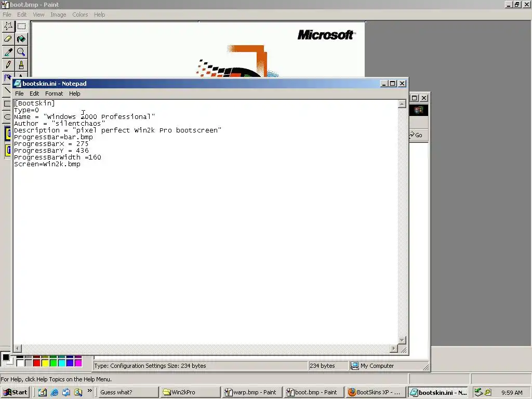Screen dimensions: 532x399
Task: Click the bootskin.ini Notepad taskbar button
Action: 438,392
